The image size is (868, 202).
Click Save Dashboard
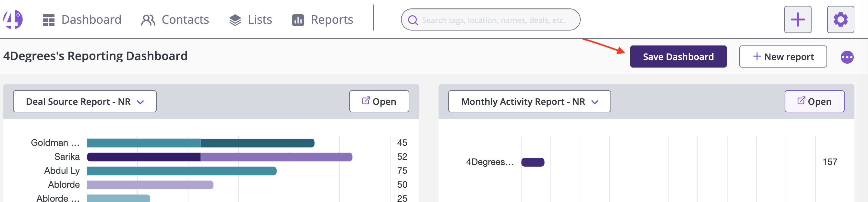678,57
